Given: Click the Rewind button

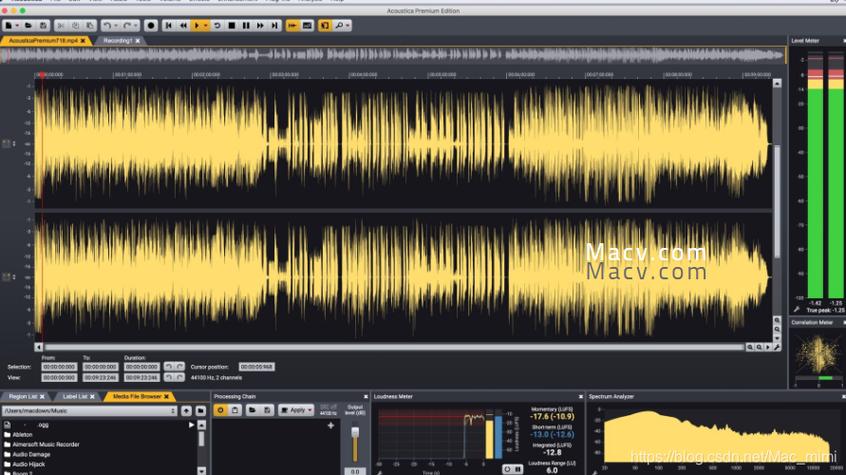Looking at the screenshot, I should [183, 25].
